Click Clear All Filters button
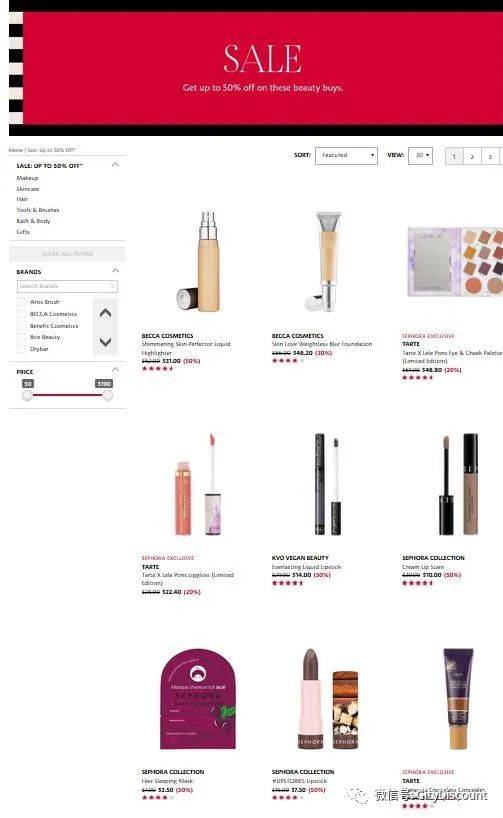This screenshot has width=503, height=818. [x=67, y=254]
